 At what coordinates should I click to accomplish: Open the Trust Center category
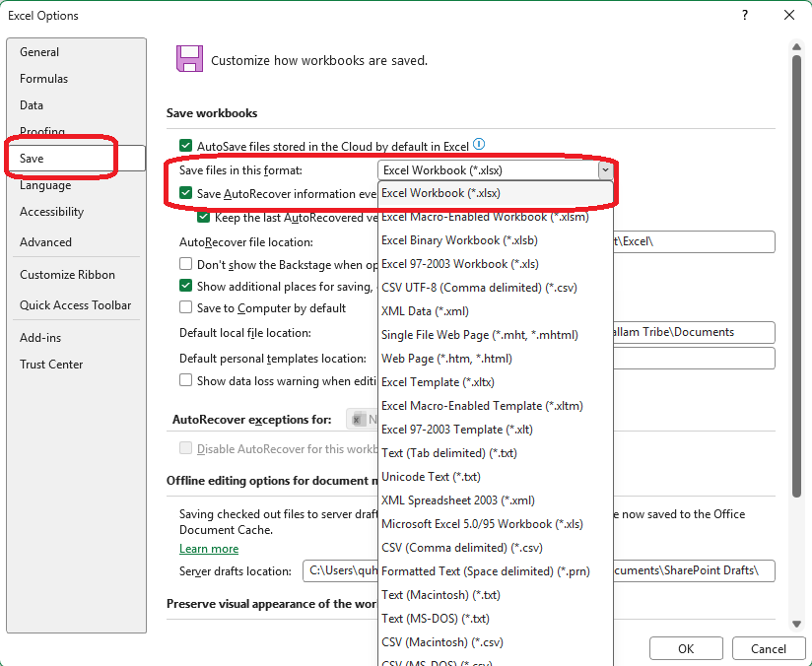(76, 365)
